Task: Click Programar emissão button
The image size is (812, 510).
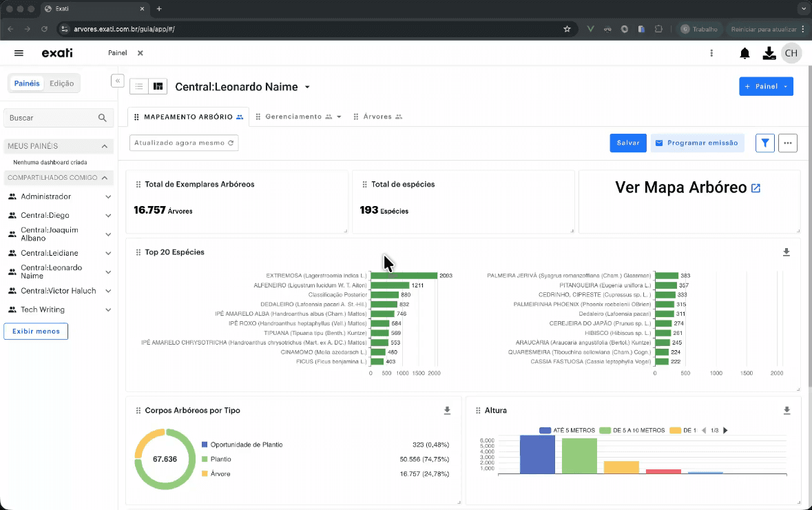Action: (697, 143)
